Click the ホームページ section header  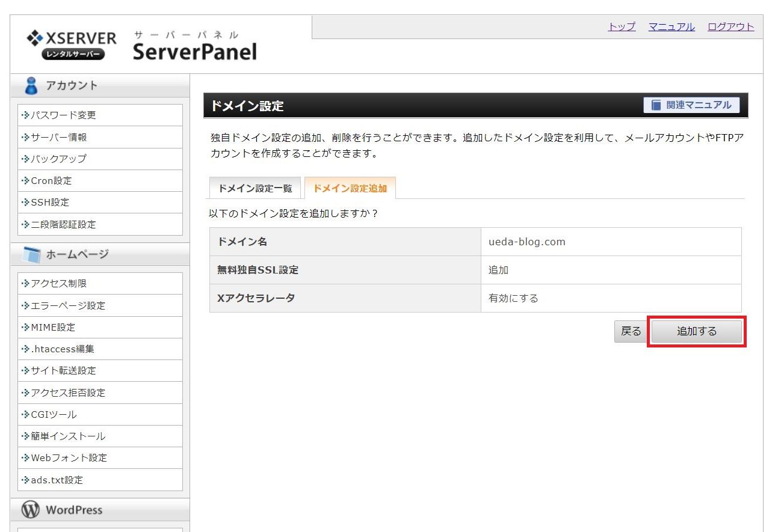tap(100, 255)
